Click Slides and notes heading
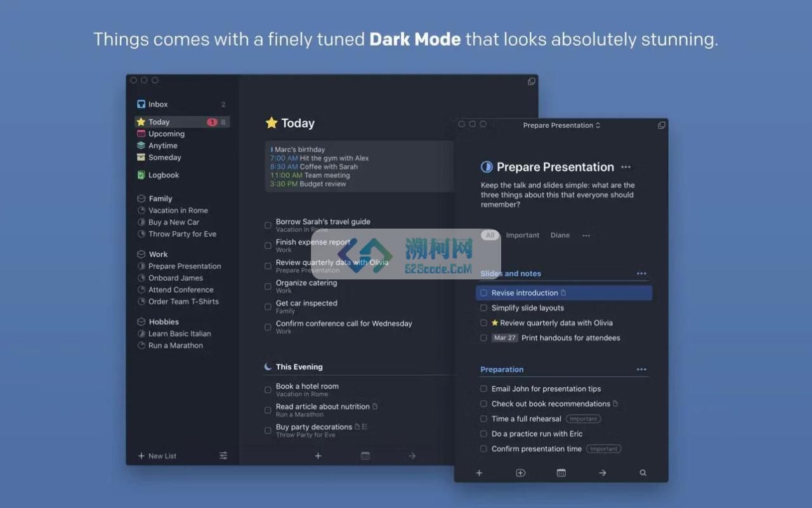Viewport: 812px width, 508px height. click(511, 274)
